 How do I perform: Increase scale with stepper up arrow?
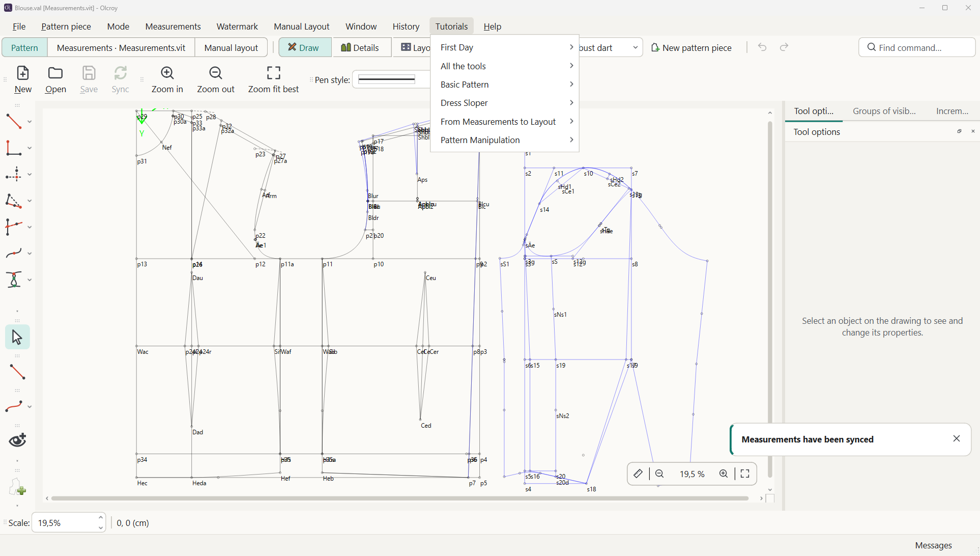pos(101,517)
